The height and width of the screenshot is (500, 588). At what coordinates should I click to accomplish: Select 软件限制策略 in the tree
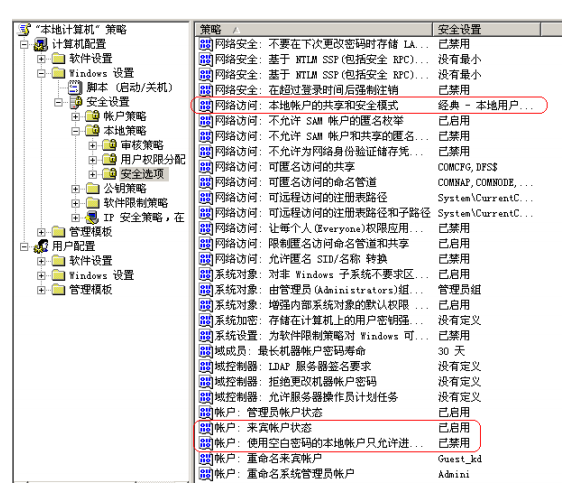pyautogui.click(x=136, y=203)
